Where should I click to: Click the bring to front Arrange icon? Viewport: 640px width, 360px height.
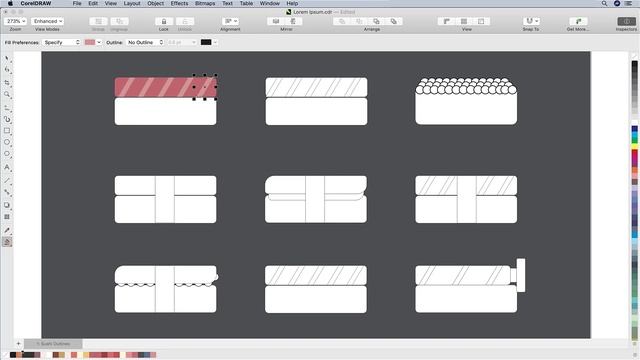coord(342,21)
